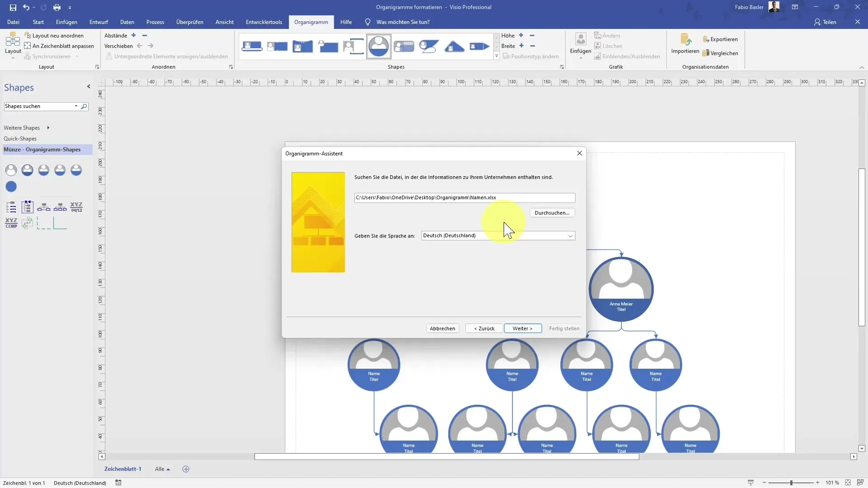868x488 pixels.
Task: Select the solid blue circle shape
Action: pos(11,187)
